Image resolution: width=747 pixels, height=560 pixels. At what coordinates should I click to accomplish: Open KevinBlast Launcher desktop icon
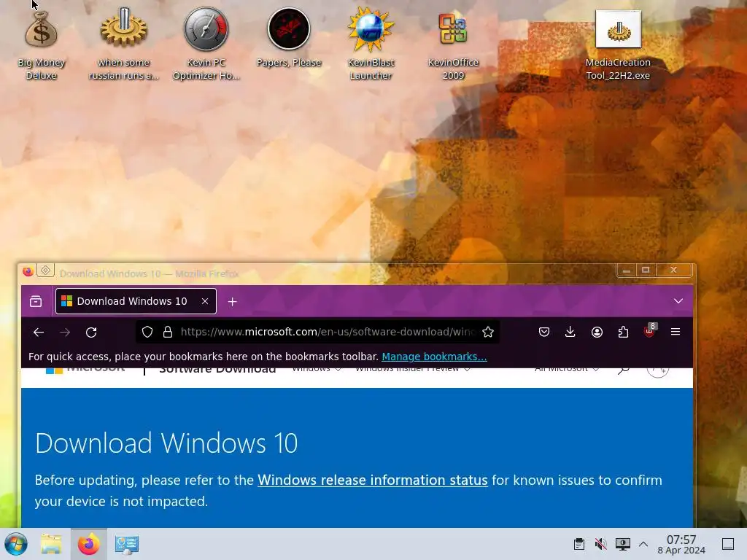pyautogui.click(x=371, y=44)
